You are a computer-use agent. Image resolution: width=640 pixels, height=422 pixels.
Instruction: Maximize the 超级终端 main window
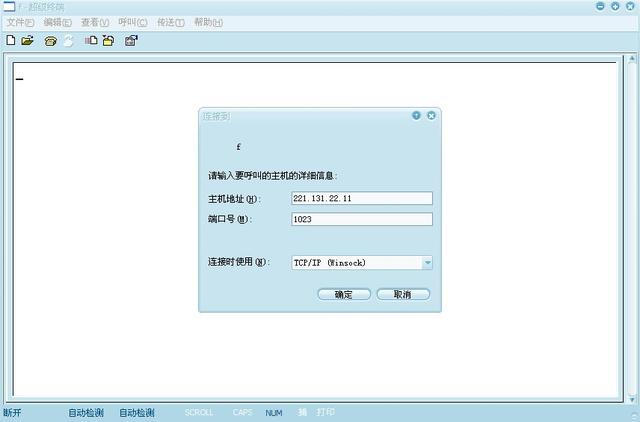point(615,6)
